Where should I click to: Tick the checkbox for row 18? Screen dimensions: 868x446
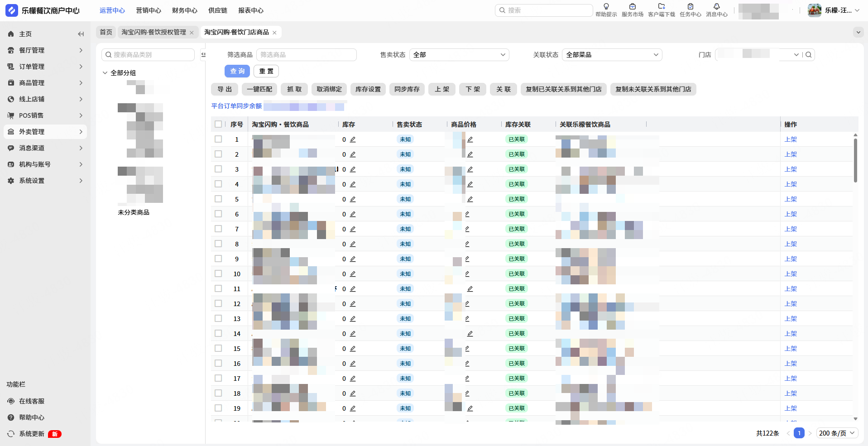(218, 393)
